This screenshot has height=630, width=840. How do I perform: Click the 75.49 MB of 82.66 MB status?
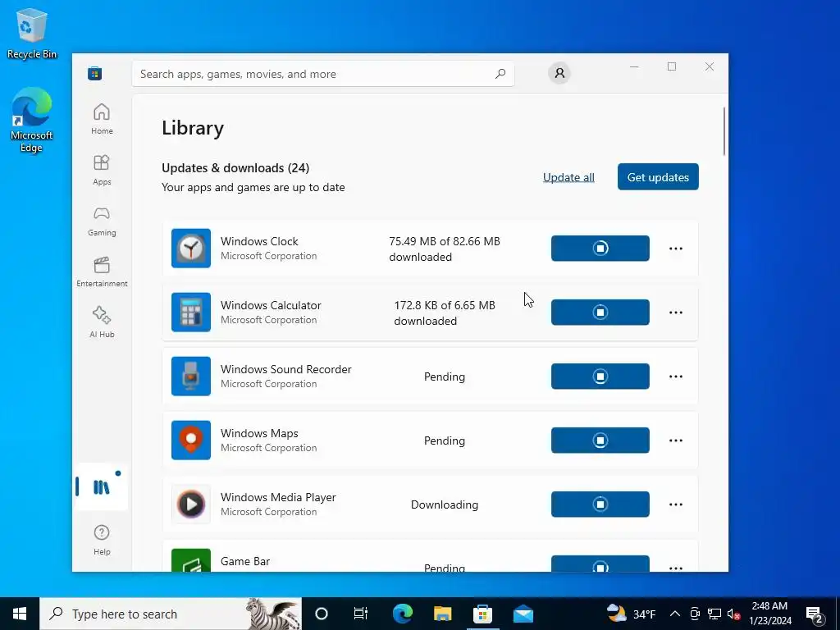444,249
